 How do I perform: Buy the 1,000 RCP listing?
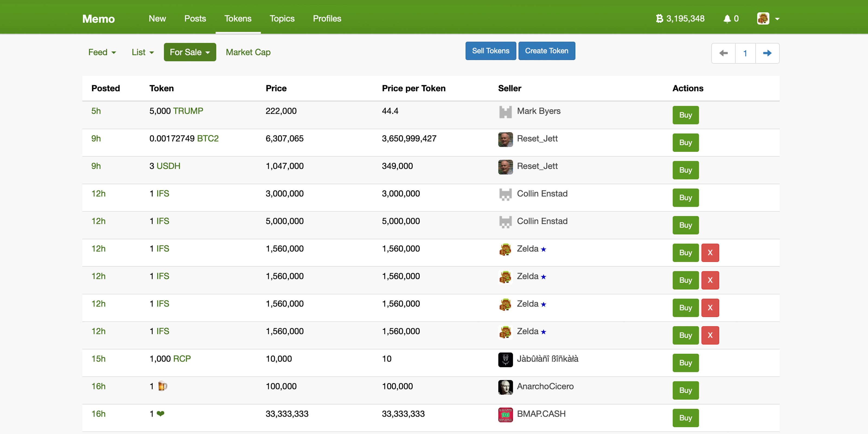[x=686, y=363]
